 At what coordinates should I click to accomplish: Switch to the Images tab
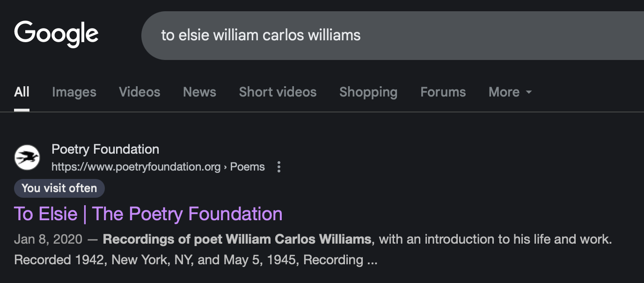pyautogui.click(x=74, y=92)
